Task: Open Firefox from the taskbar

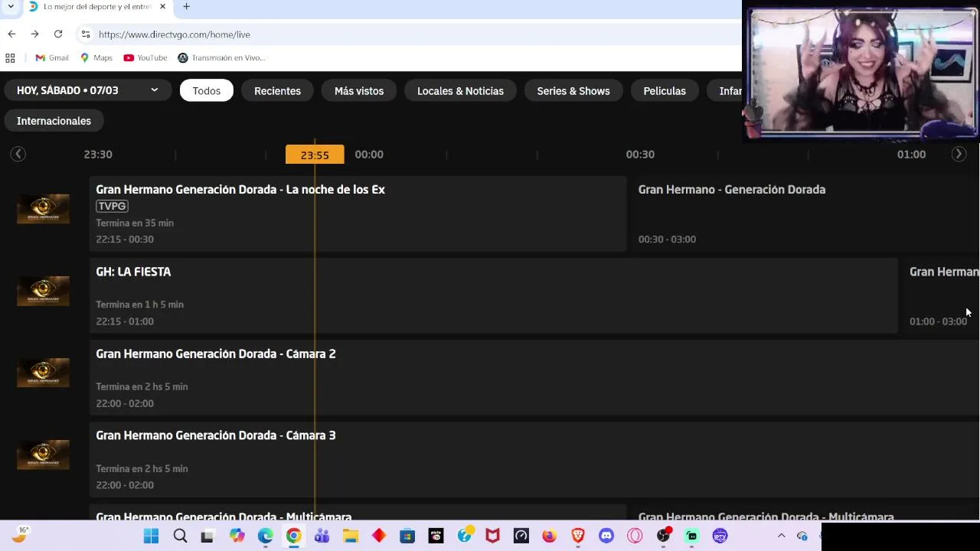Action: click(549, 536)
